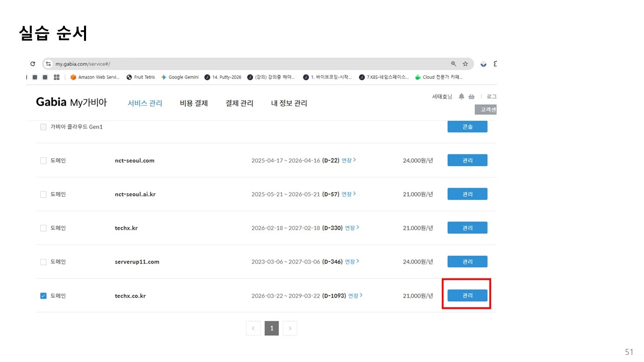Viewport: 644px width, 362px height.
Task: Click 관리 button for techx.co.kr
Action: 467,296
